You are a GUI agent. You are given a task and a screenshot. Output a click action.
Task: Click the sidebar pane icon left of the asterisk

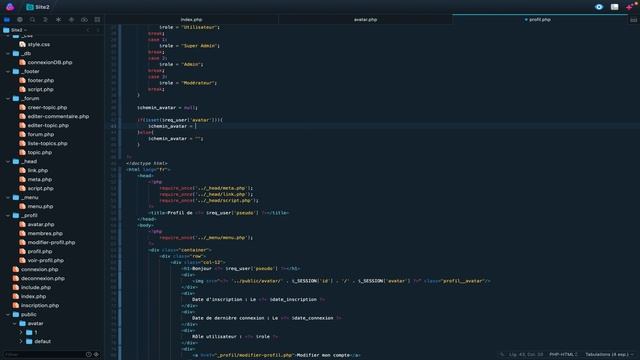point(45,20)
